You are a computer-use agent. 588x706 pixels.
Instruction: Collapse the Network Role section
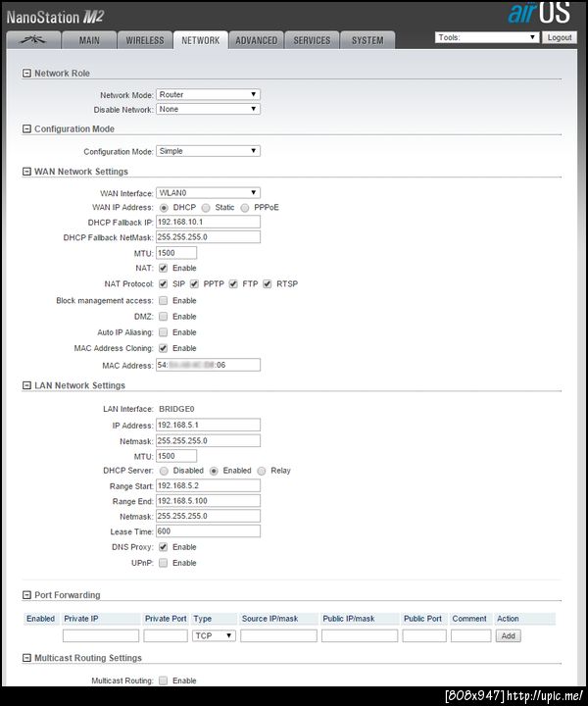[x=26, y=74]
